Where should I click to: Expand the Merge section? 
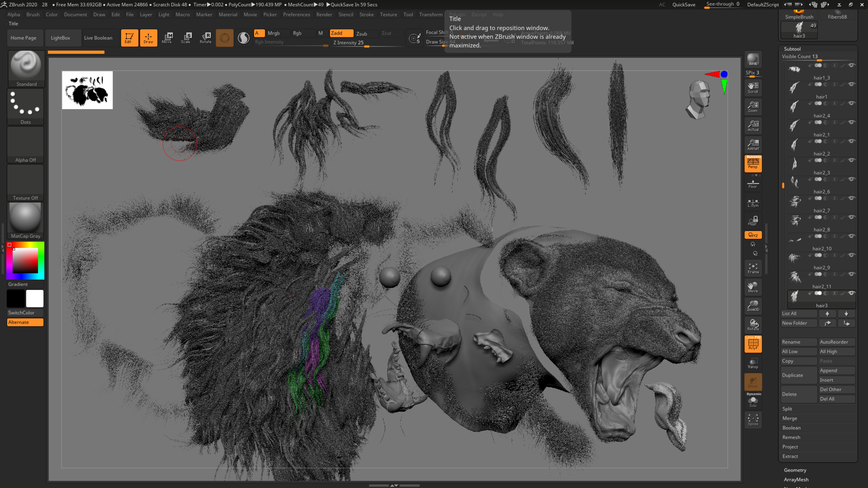point(790,418)
